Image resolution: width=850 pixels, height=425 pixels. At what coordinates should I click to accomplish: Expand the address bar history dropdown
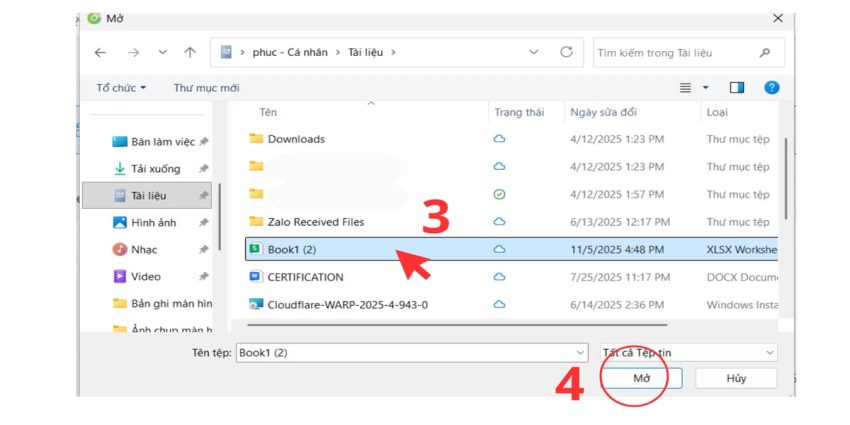point(534,53)
